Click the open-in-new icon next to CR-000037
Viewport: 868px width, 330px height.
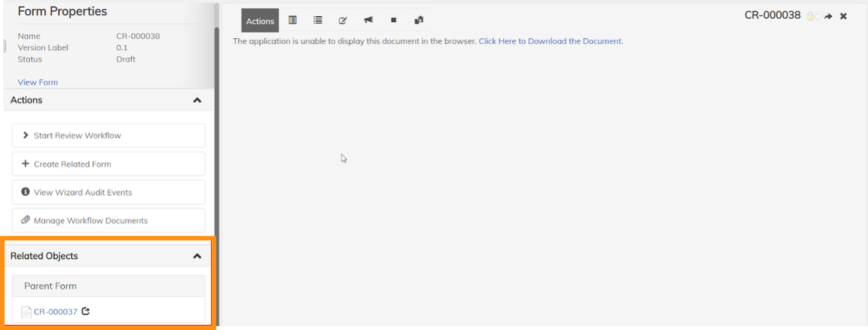(x=86, y=311)
